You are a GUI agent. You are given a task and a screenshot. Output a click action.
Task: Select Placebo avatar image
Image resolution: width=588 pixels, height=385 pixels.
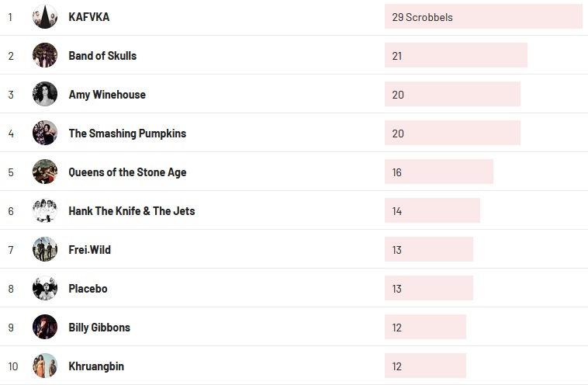(45, 288)
